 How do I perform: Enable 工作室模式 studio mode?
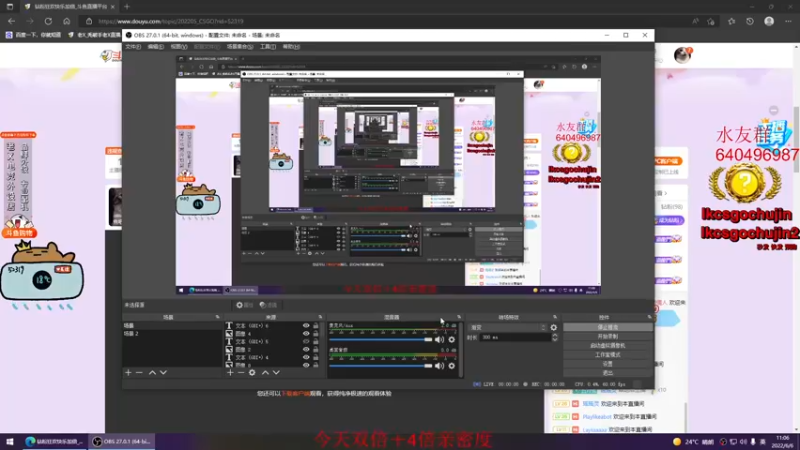coord(608,355)
